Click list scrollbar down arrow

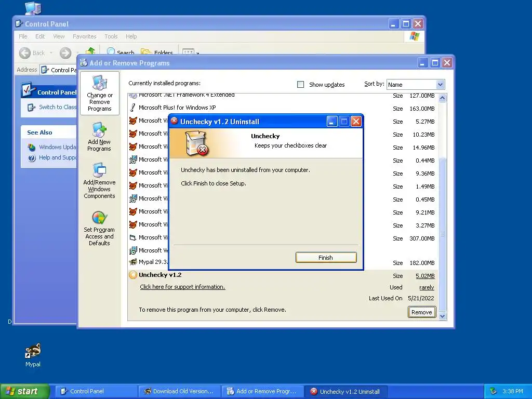point(442,316)
